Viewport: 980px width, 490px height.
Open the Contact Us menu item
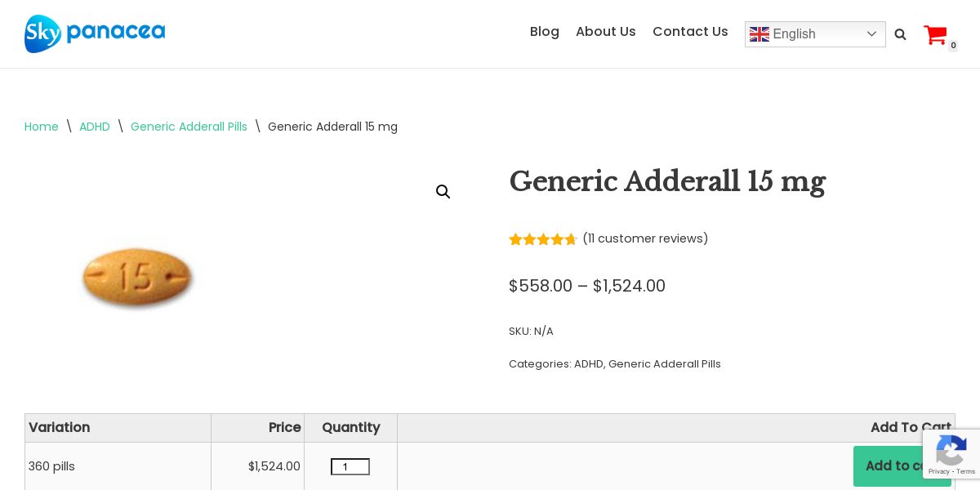pos(690,32)
